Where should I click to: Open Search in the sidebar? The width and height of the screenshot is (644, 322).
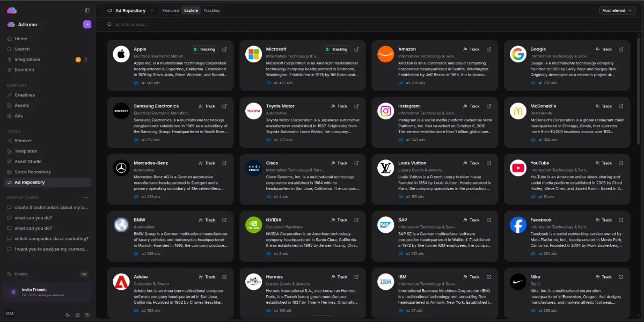tap(48, 49)
